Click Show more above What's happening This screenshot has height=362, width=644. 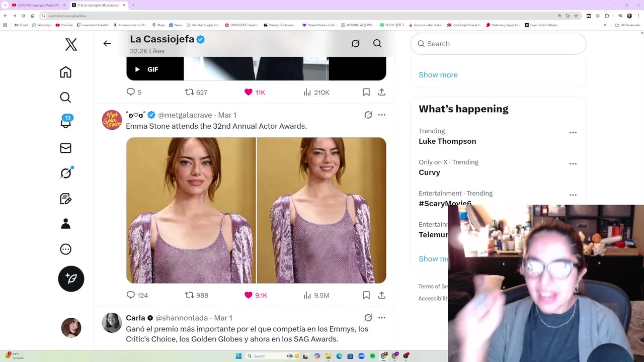click(x=438, y=75)
